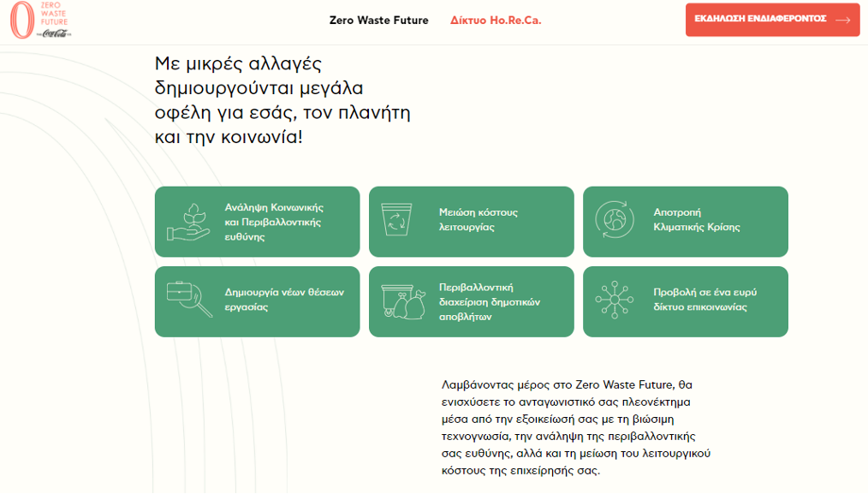Select the Προβολή σε ένα ευρύ δίκτυο επικοινωνίας label
Viewport: 868px width, 494px height.
[x=705, y=300]
